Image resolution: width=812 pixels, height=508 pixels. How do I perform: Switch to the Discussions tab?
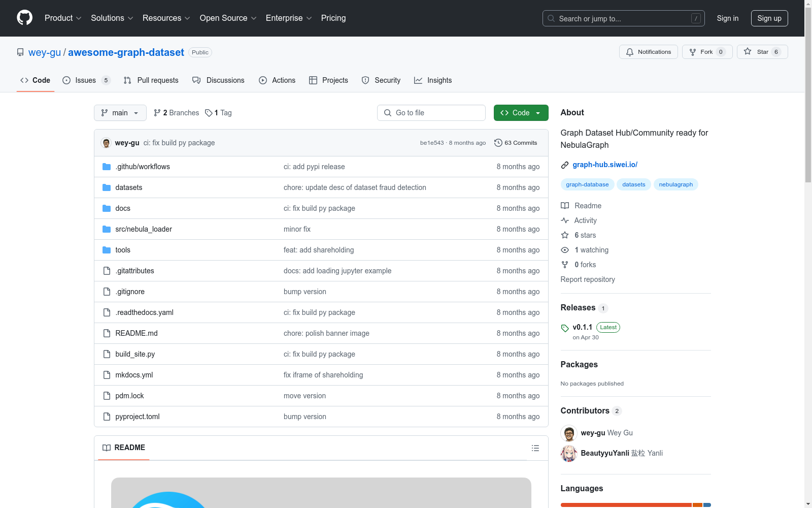click(x=219, y=80)
